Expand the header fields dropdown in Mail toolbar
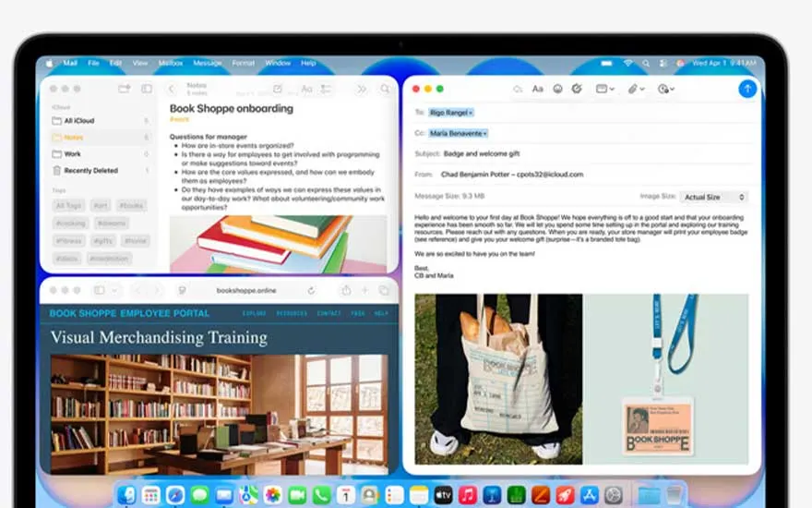Viewport: 812px width, 508px height. tap(605, 89)
